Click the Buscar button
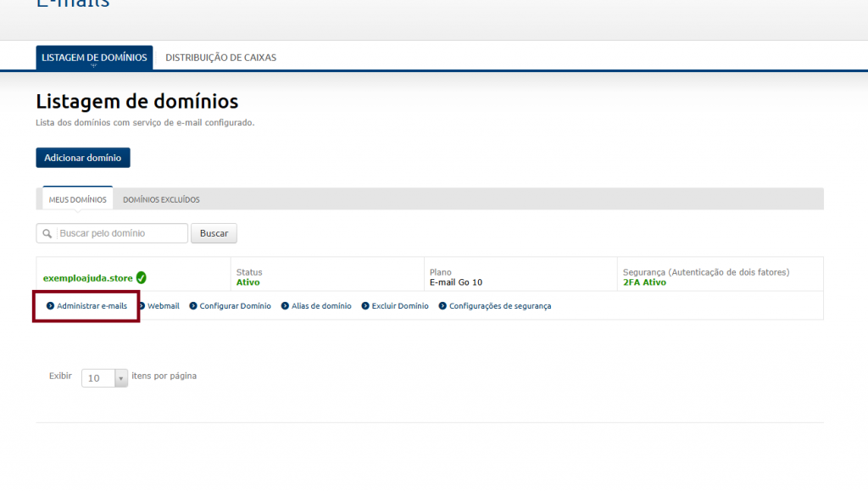Image resolution: width=868 pixels, height=491 pixels. (214, 233)
